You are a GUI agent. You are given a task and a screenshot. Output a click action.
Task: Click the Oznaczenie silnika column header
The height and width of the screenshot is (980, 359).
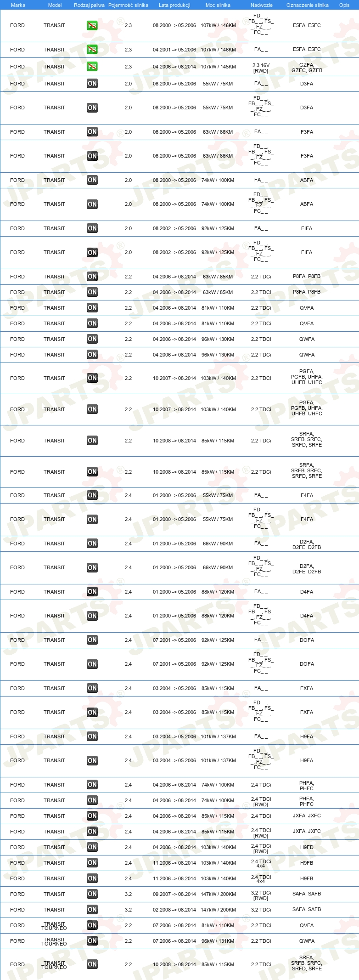point(308,5)
